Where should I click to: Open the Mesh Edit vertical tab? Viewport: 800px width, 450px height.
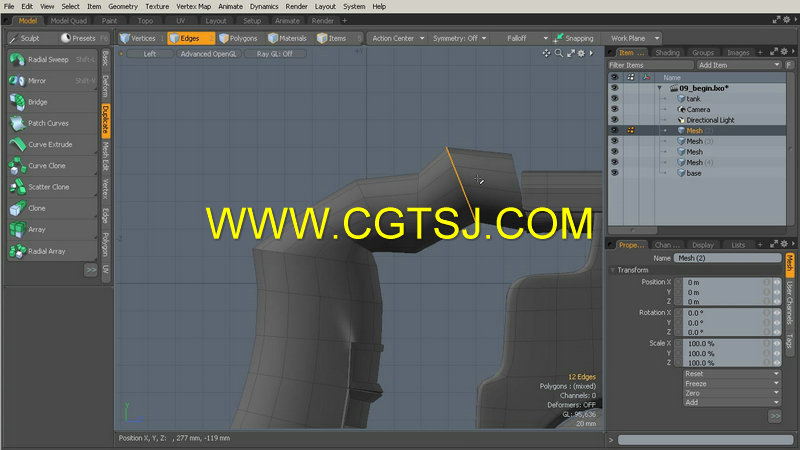[x=106, y=156]
